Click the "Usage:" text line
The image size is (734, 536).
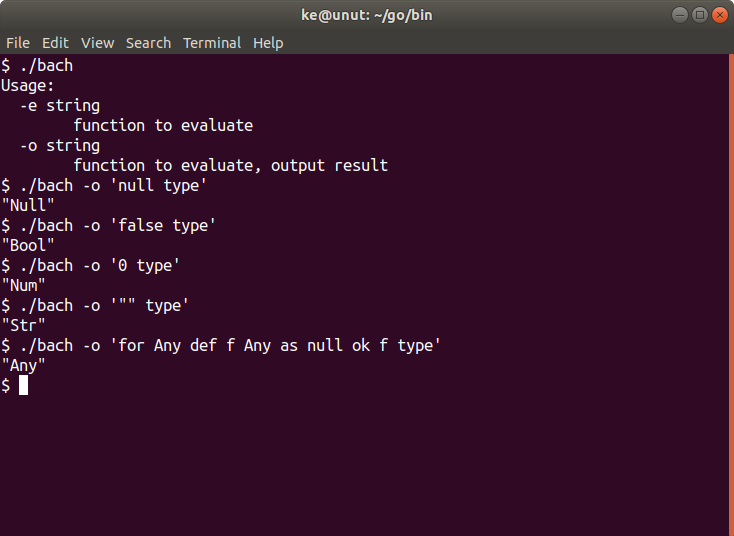point(28,85)
